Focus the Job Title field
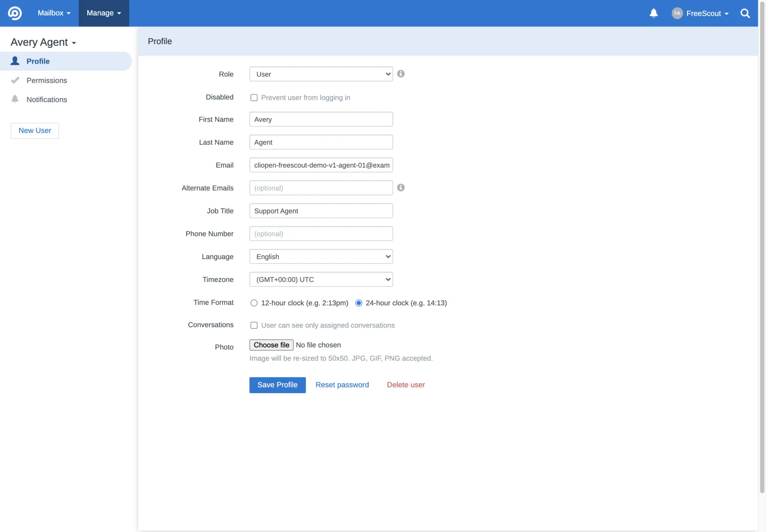766x532 pixels. click(321, 211)
